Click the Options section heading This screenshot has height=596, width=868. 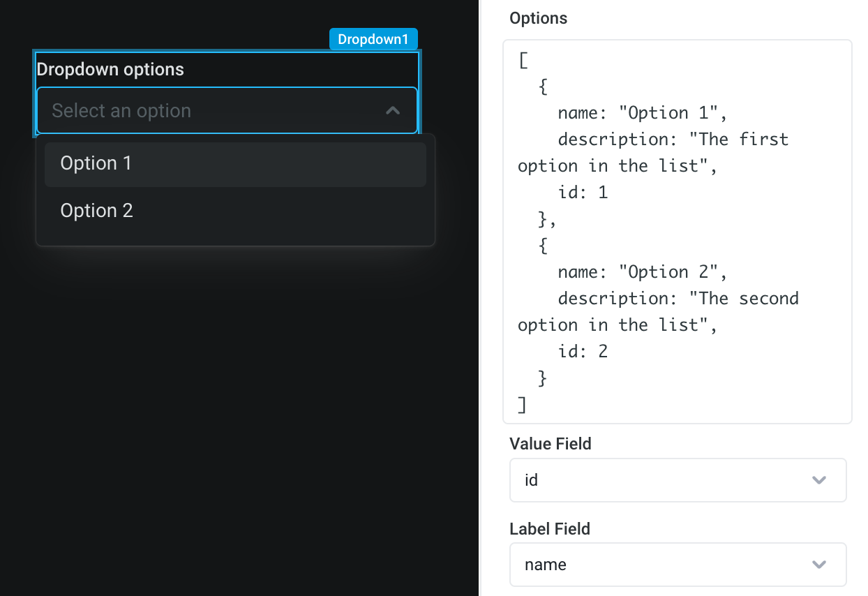pos(538,18)
